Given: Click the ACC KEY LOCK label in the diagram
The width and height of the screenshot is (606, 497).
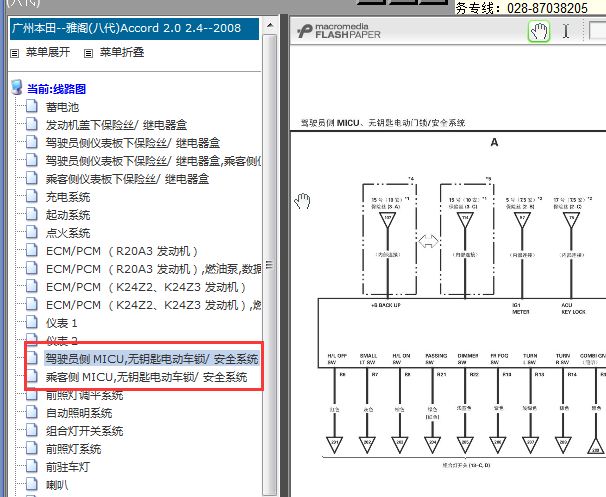Looking at the screenshot, I should (x=573, y=308).
